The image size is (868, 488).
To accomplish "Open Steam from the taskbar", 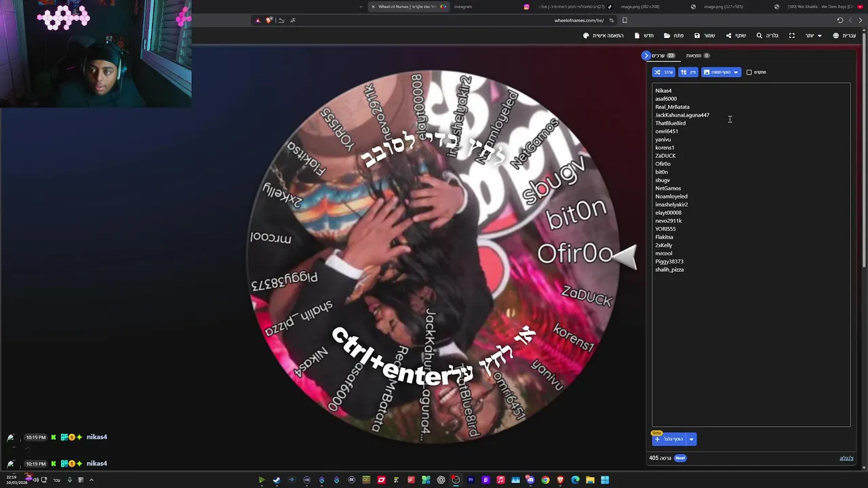I will (277, 480).
